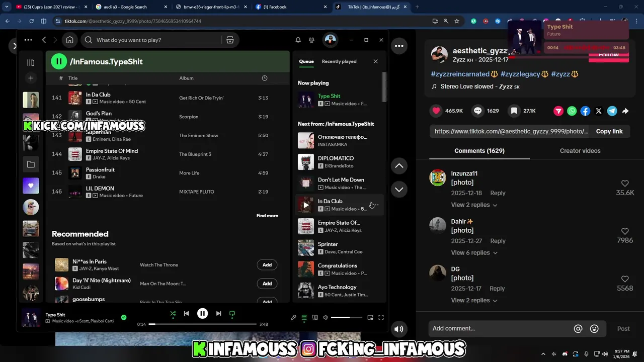Mute Spotify volume speaker icon

(326, 317)
